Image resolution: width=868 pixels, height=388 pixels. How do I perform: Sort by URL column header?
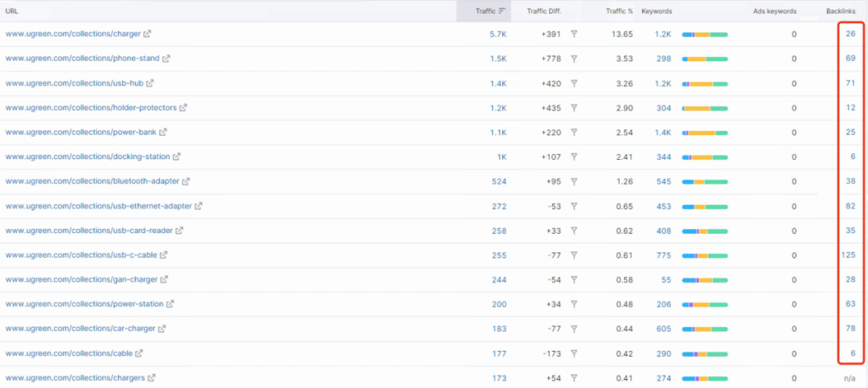[x=11, y=11]
